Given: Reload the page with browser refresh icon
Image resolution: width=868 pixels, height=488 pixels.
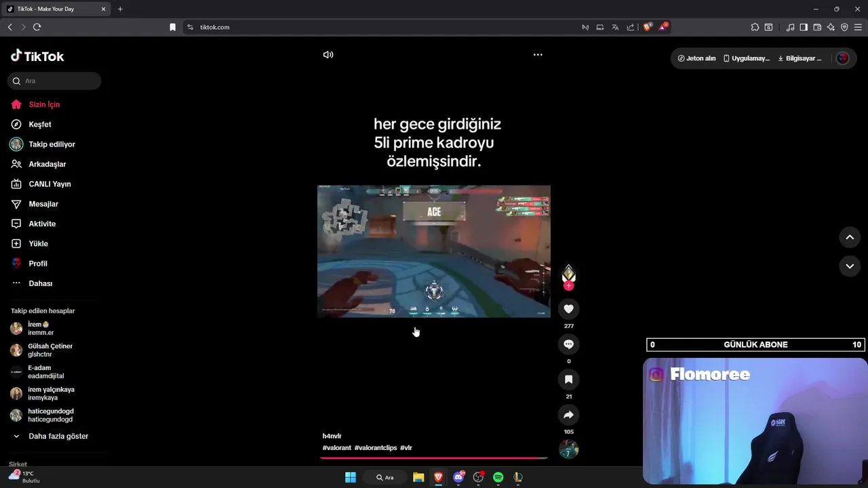Looking at the screenshot, I should pyautogui.click(x=37, y=27).
